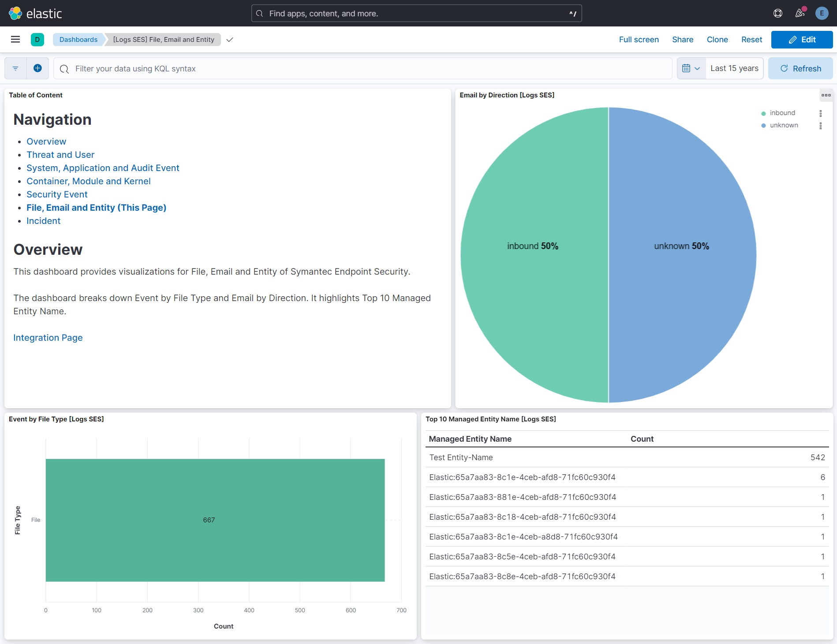This screenshot has width=837, height=644.
Task: Focus the KQL filter query bar
Action: click(362, 68)
